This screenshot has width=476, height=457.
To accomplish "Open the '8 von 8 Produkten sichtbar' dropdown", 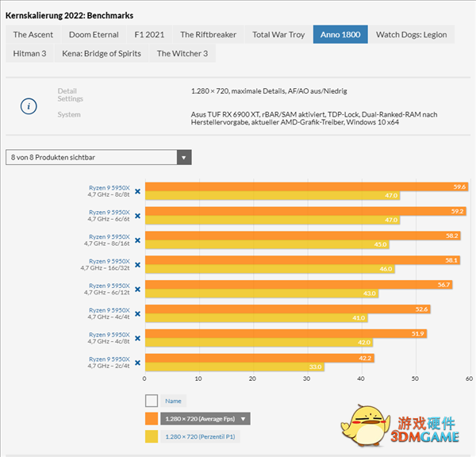I will [98, 157].
